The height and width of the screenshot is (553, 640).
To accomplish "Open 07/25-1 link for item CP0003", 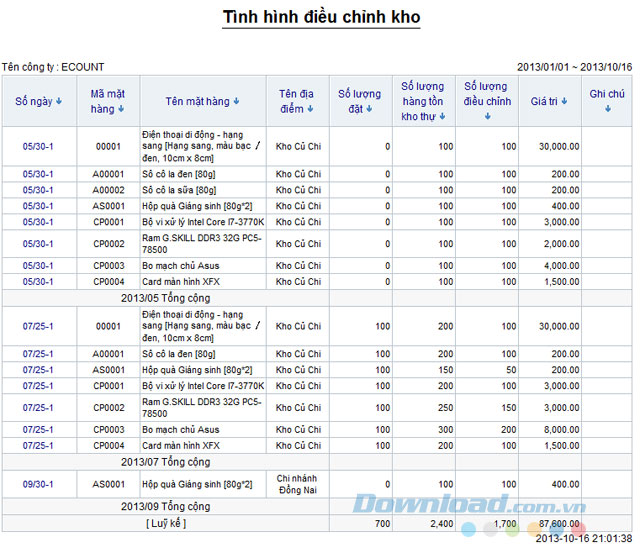I will [38, 430].
